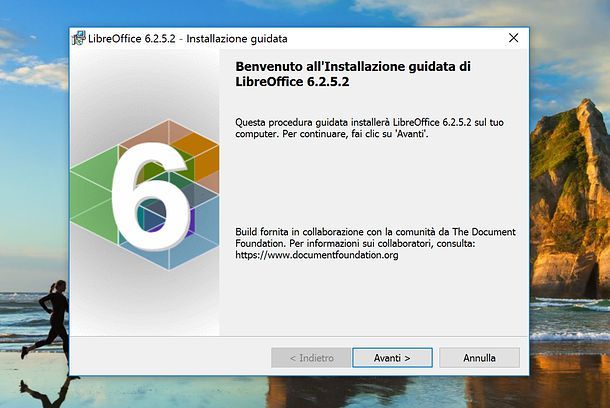Click the line 'Foundation. Per informazioni sui collaboratori, consulta:'
610x408 pixels.
(x=355, y=243)
